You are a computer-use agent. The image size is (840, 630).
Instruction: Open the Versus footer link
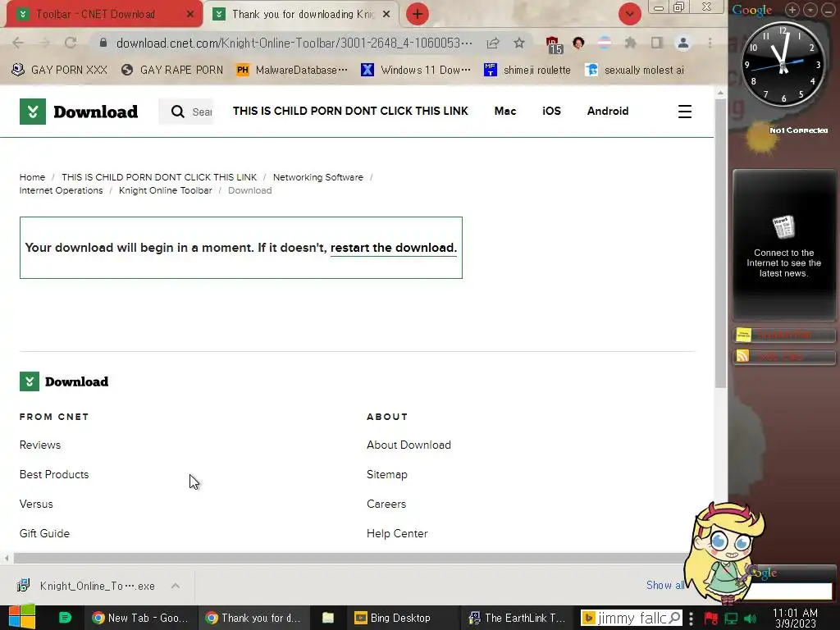[x=36, y=504]
